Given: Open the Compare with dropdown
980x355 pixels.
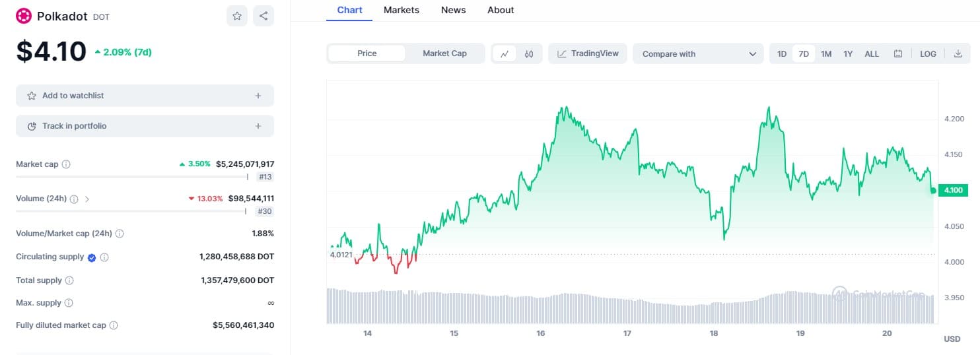Looking at the screenshot, I should (698, 54).
